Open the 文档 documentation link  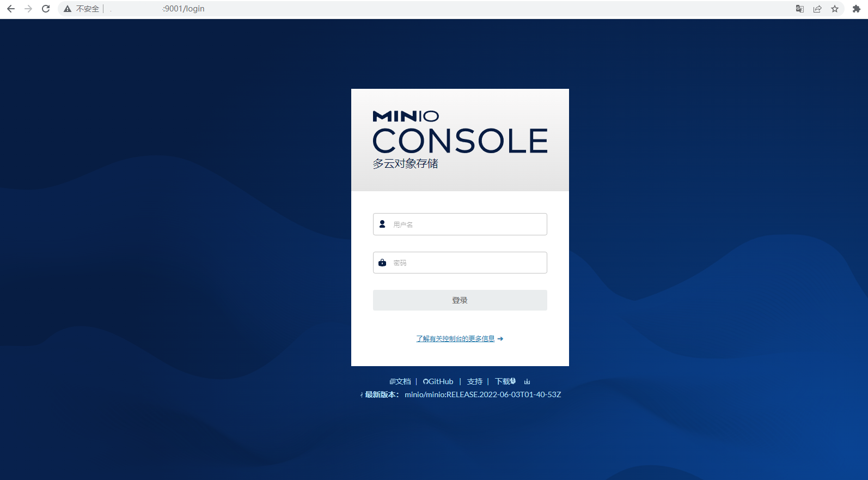(x=400, y=381)
